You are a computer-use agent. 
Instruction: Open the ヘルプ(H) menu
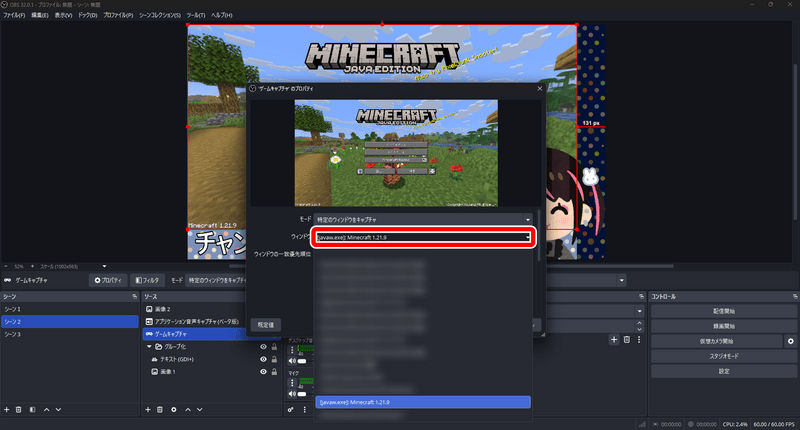pos(222,15)
